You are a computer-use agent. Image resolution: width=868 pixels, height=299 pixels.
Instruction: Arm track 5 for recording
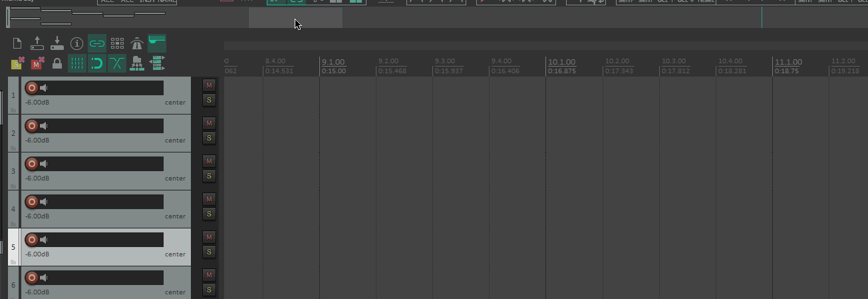coord(31,240)
